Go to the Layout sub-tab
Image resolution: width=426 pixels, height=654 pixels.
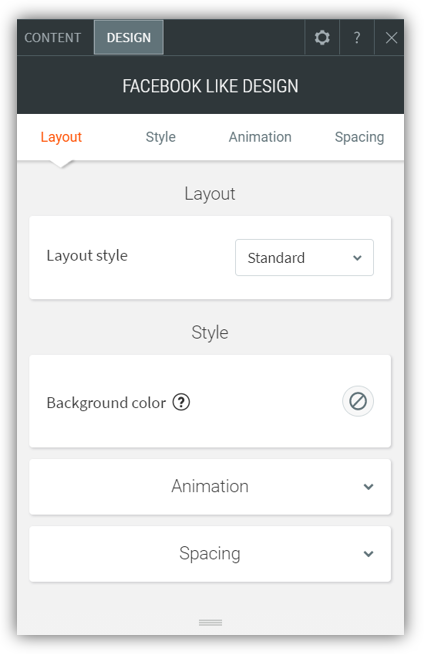(61, 137)
